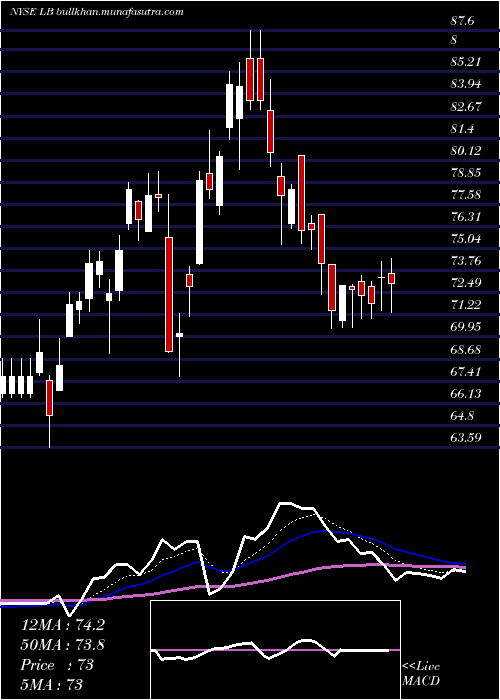500x700 pixels.
Task: Select the 87.6 price axis label
Action: (x=462, y=21)
